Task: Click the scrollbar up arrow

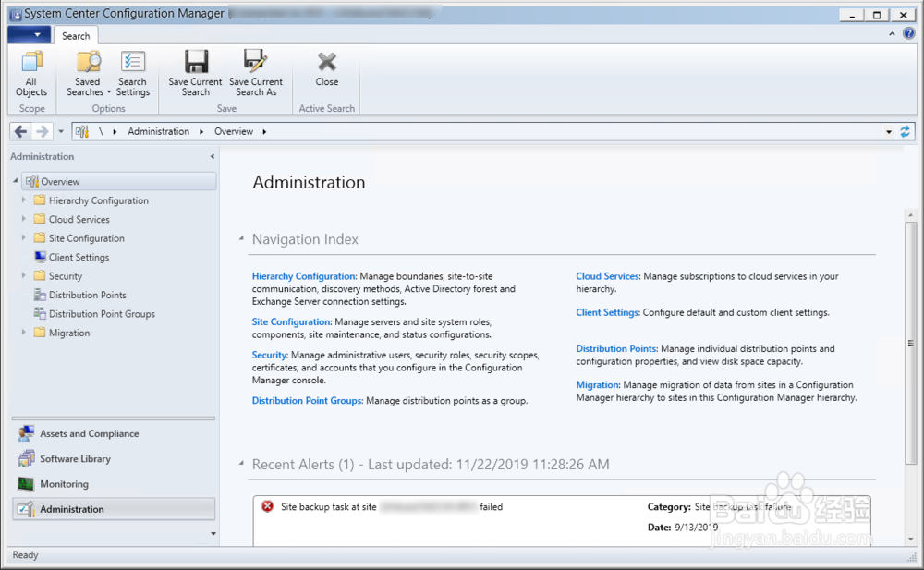Action: tap(910, 215)
